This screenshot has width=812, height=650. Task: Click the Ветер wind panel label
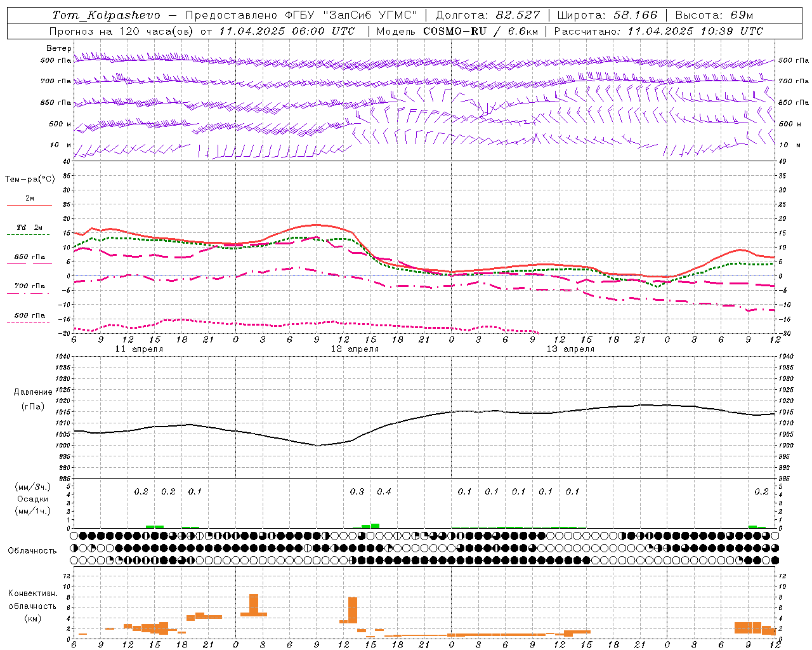tap(58, 48)
